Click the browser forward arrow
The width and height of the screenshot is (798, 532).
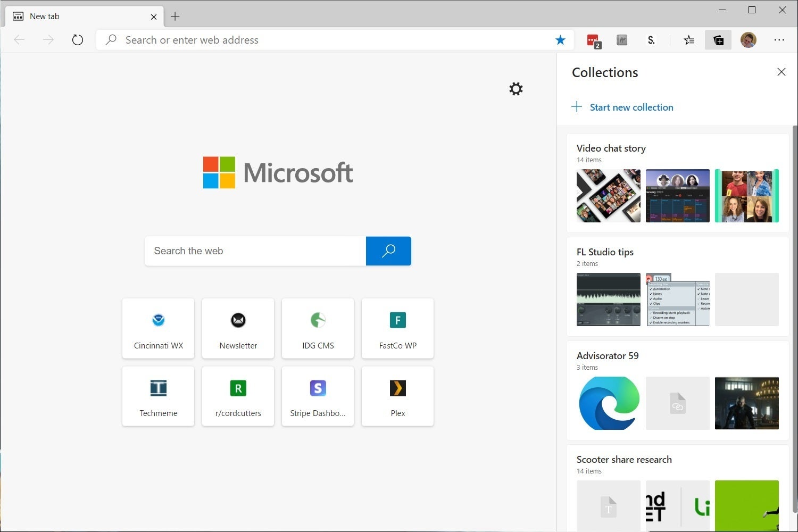coord(48,40)
